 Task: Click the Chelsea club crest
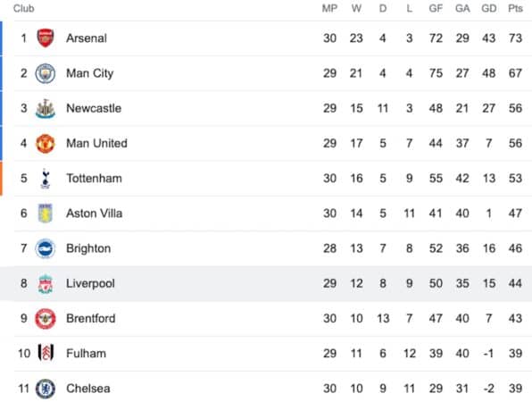point(46,389)
